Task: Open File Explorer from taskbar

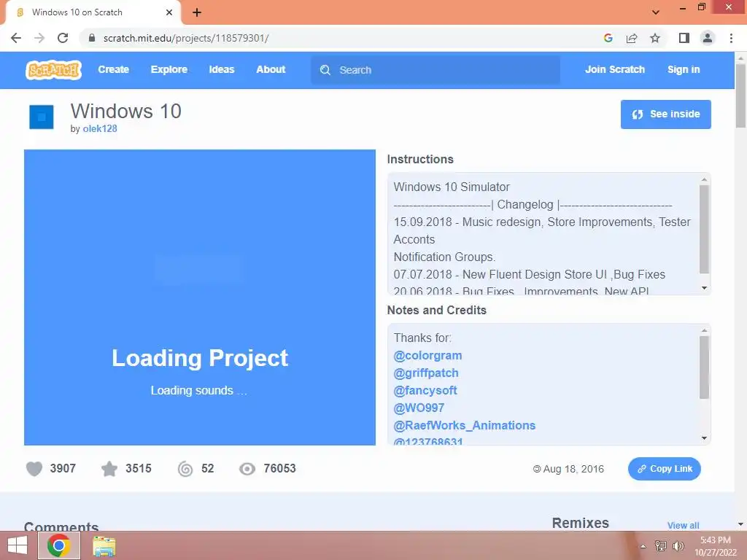Action: (x=104, y=546)
